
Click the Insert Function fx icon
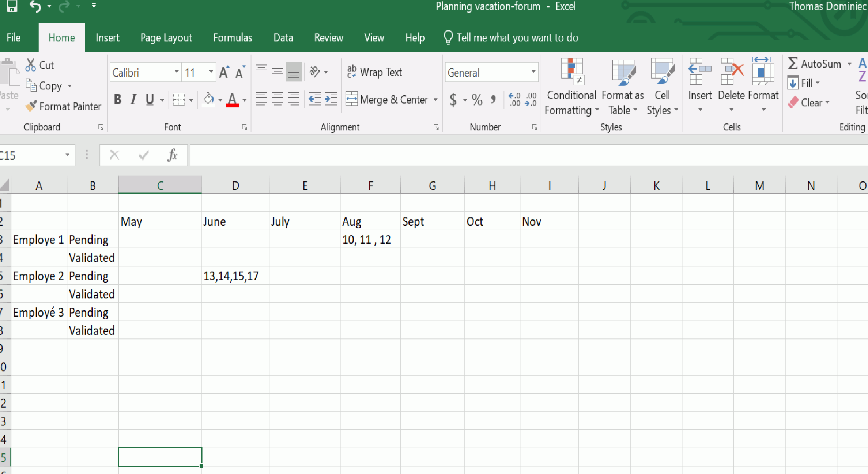[172, 155]
